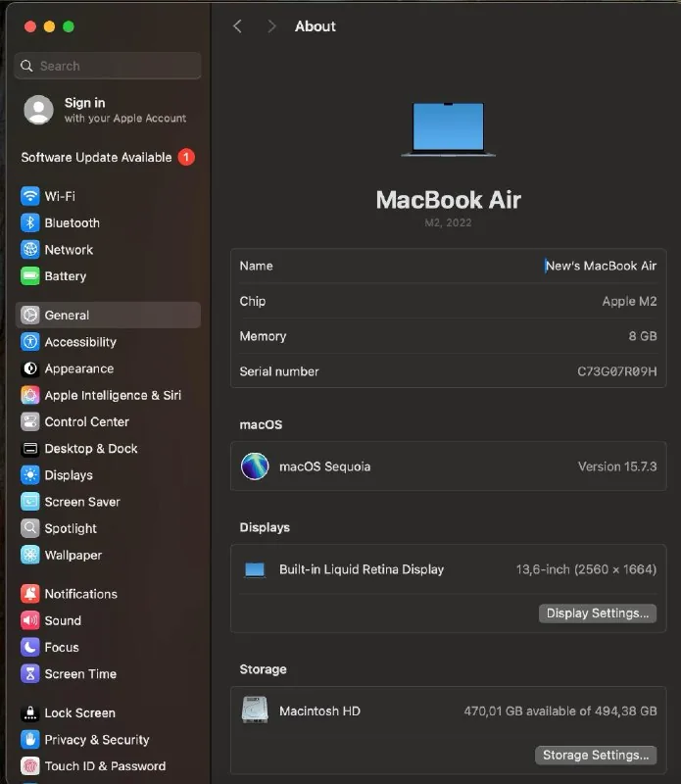Select the Network globe icon
681x784 pixels.
click(x=30, y=249)
